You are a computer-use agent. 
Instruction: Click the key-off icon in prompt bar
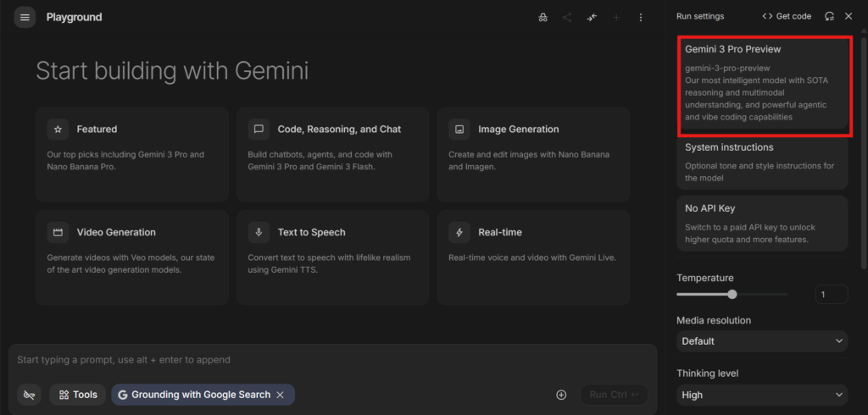pos(30,395)
